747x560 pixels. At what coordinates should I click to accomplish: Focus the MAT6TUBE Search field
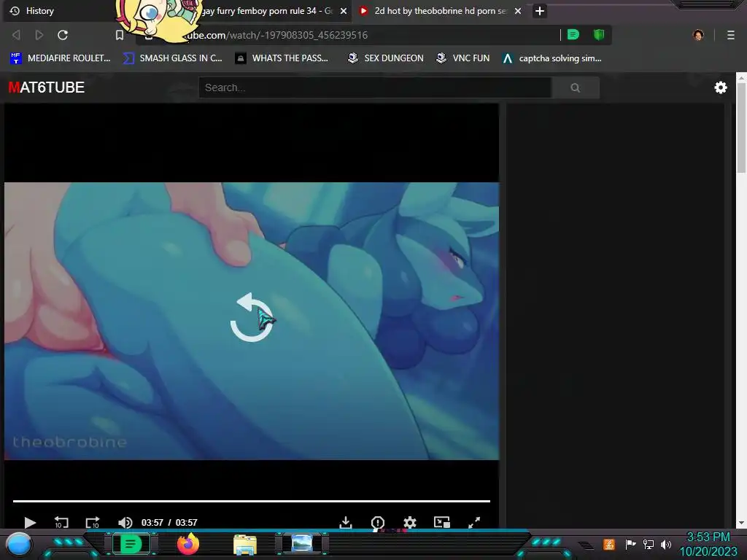376,87
